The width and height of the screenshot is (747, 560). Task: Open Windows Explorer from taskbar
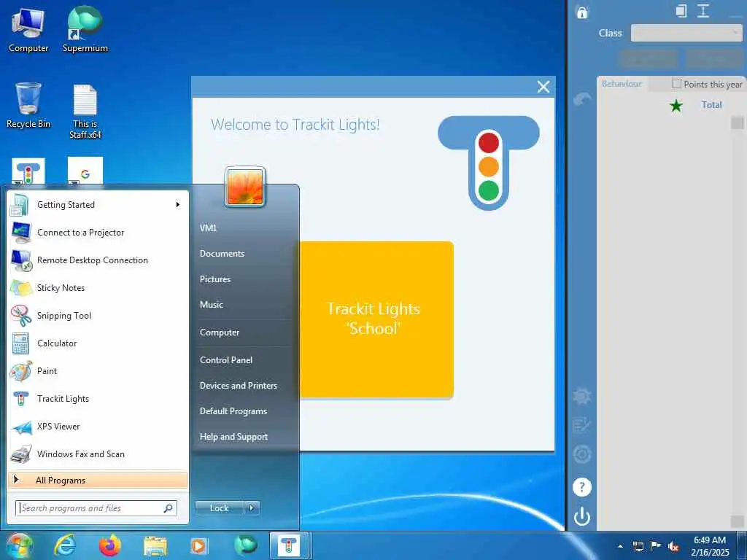155,545
